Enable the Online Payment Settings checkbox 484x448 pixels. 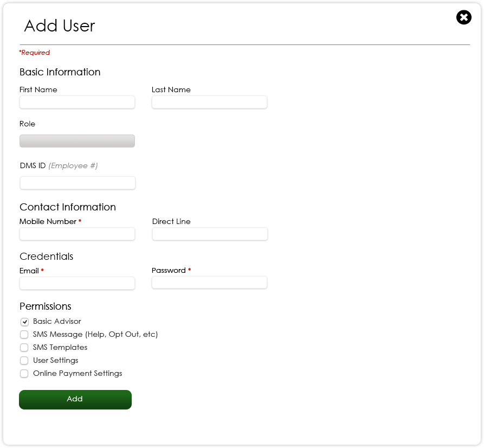coord(24,374)
